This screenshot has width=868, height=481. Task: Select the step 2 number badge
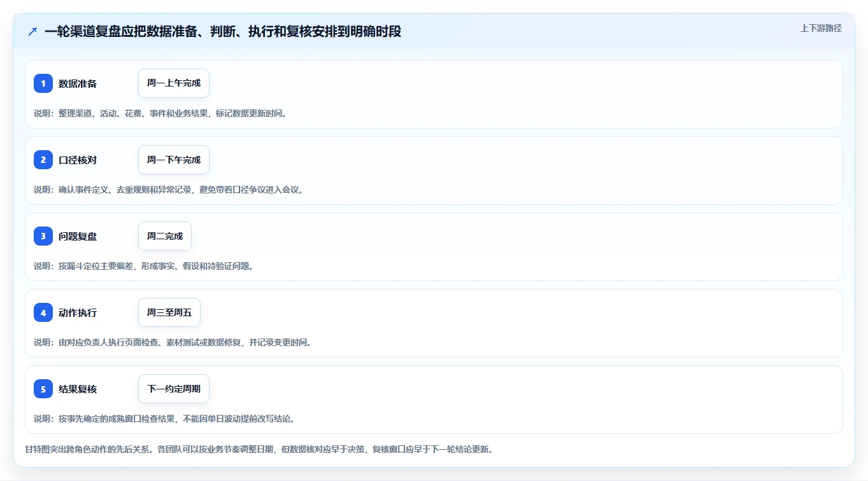pyautogui.click(x=43, y=160)
